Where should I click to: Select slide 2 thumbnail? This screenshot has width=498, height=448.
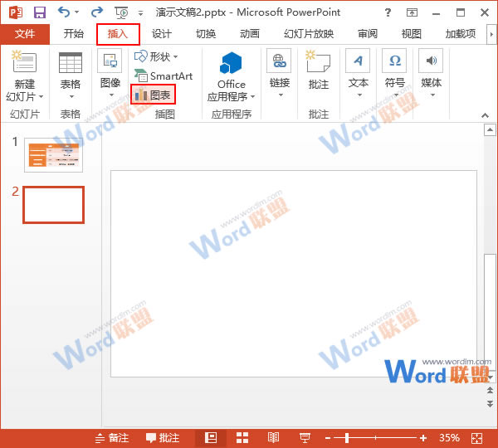pos(53,205)
